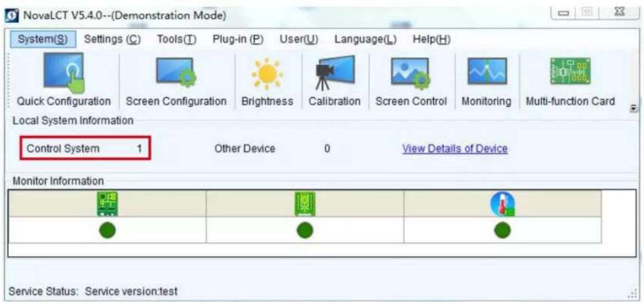Image resolution: width=644 pixels, height=302 pixels.
Task: Launch the Calibration camera tool
Action: click(334, 79)
